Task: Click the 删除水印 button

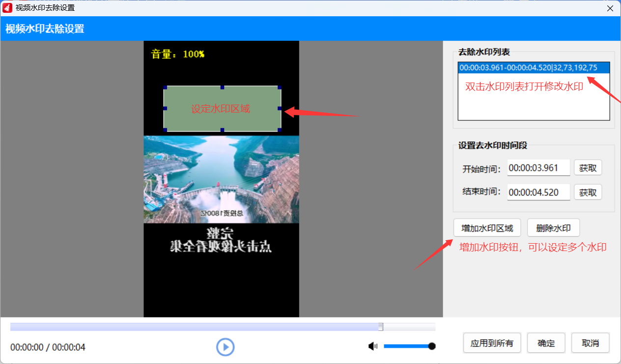Action: 553,228
